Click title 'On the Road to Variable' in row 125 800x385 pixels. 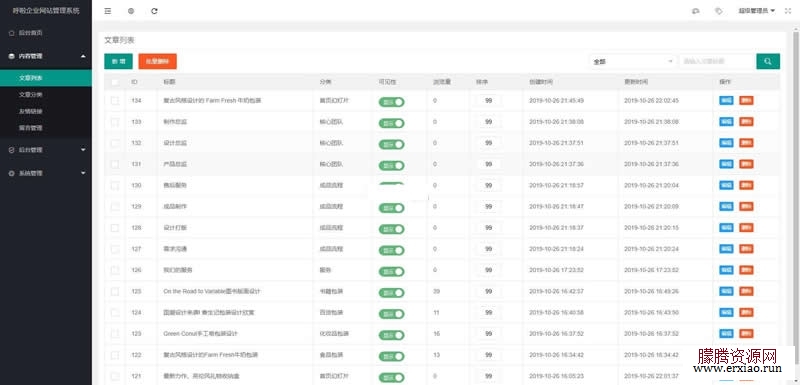[x=212, y=291]
